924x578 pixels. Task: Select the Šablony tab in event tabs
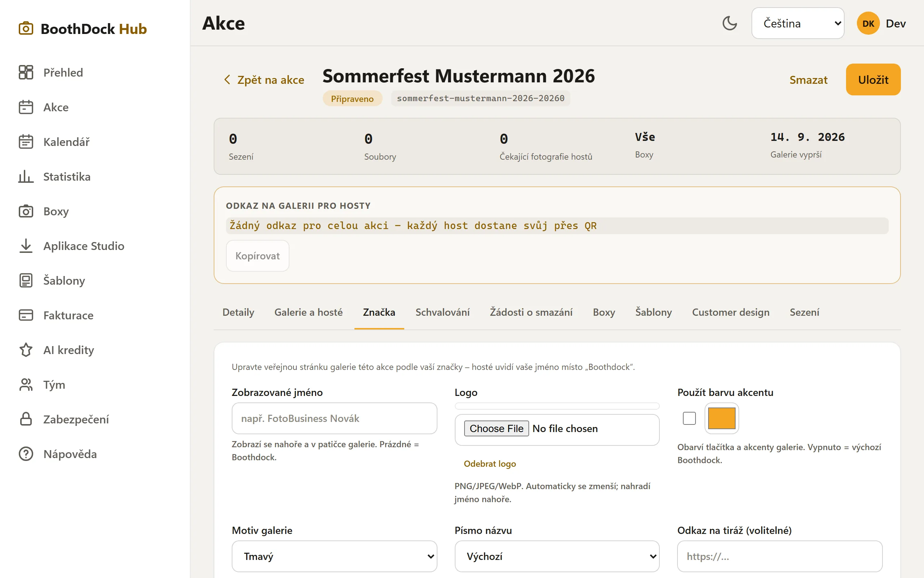(654, 312)
